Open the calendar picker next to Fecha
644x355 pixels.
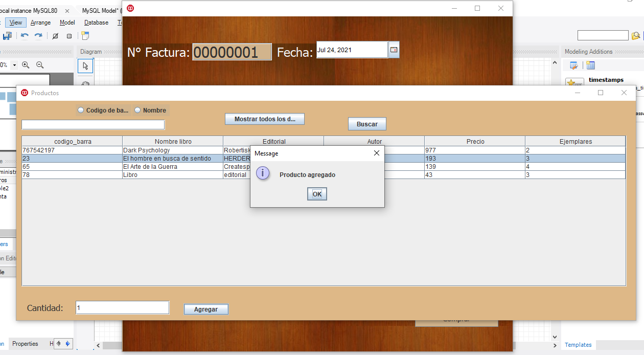(x=394, y=50)
